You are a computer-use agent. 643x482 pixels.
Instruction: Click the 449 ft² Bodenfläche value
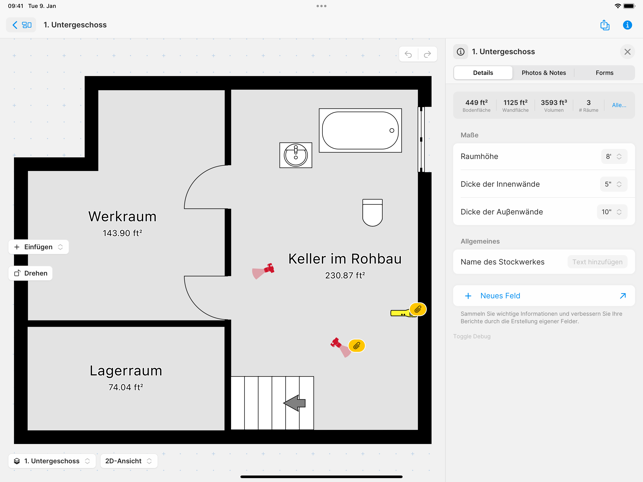(477, 105)
